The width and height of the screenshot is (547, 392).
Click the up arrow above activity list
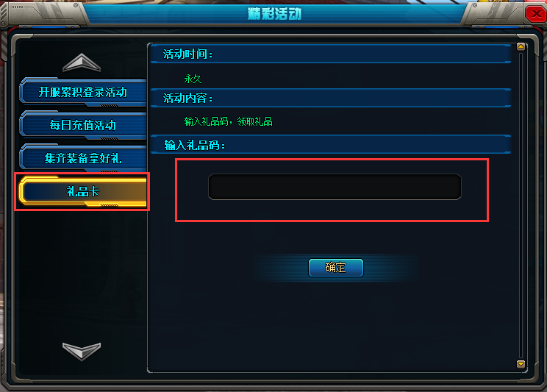coord(82,63)
